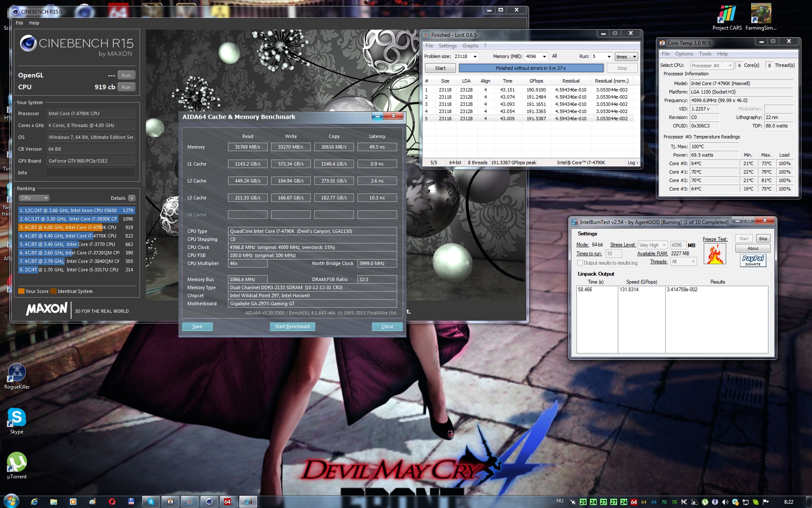Click the Show desktop strip beside the clock
The height and width of the screenshot is (508, 812).
coord(809,502)
